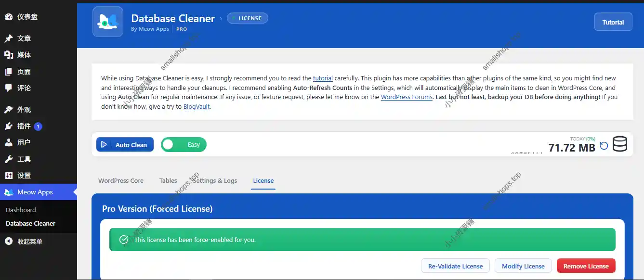Click the Tutorial button

pyautogui.click(x=613, y=22)
